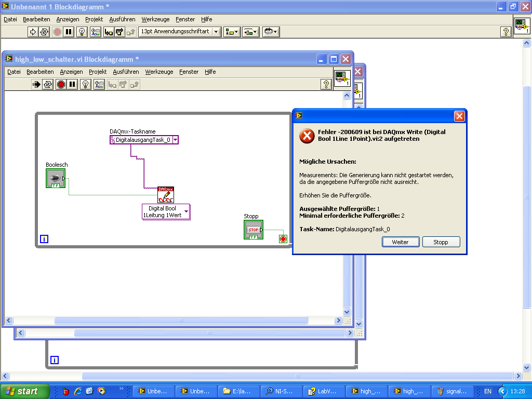Open Projekt menu in high_low_schalter window

point(98,72)
